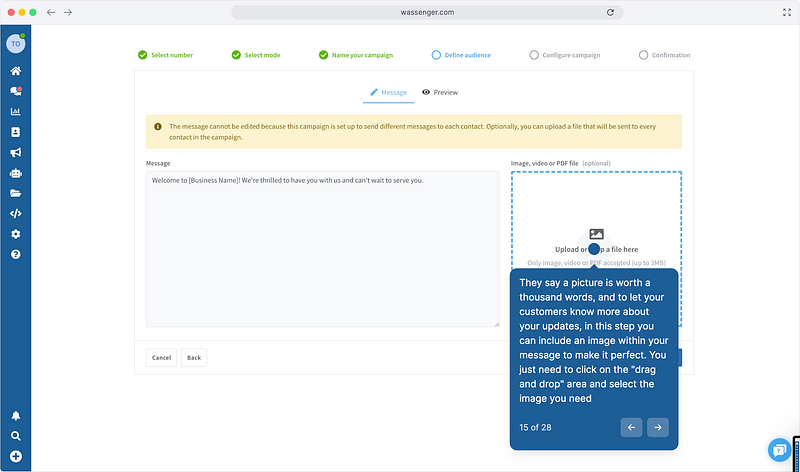
Task: Click the Select mode wizard step
Action: pos(256,55)
